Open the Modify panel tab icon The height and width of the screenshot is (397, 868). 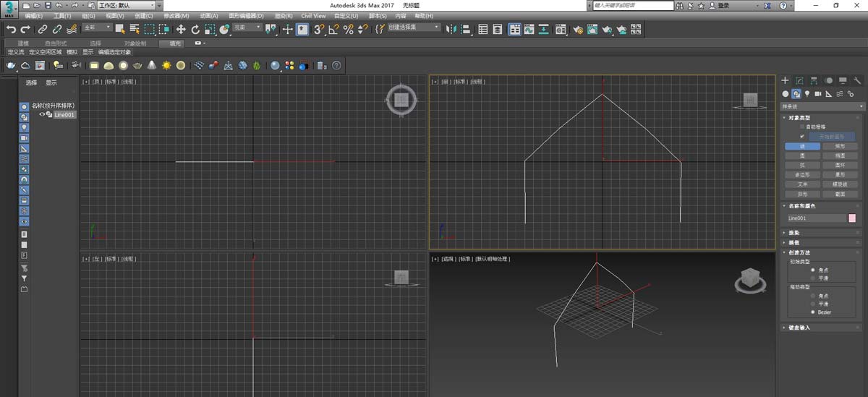coord(799,80)
